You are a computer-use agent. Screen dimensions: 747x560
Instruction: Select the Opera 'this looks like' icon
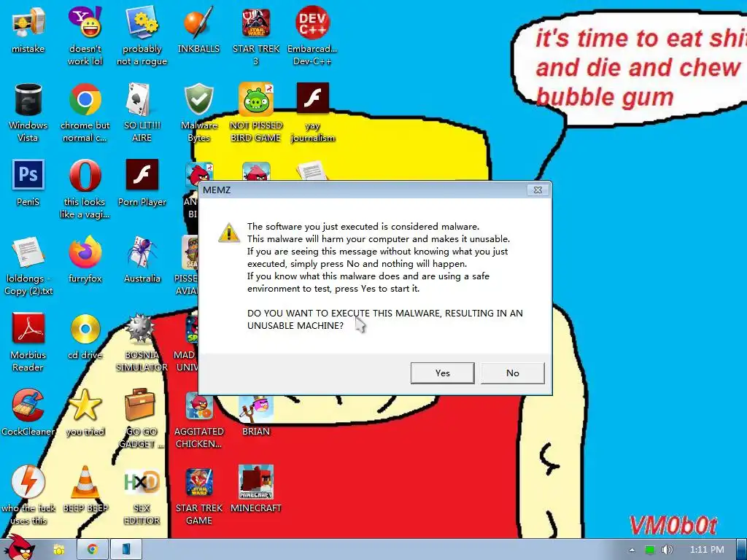click(85, 189)
